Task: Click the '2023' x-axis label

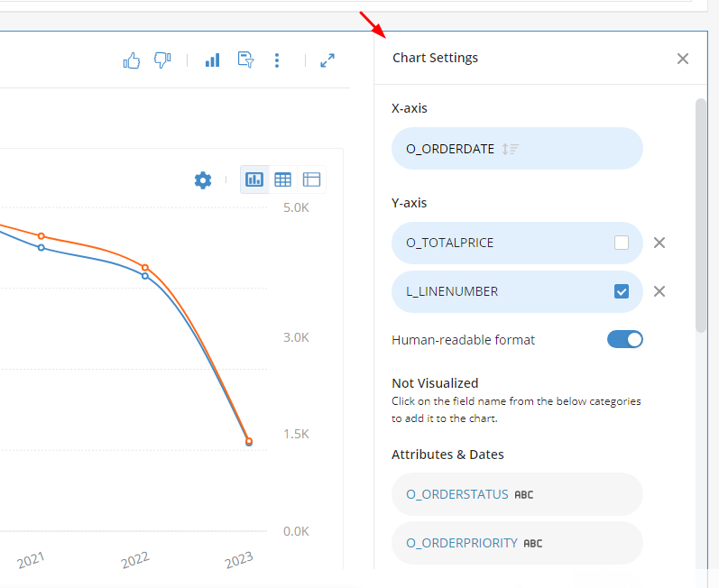Action: [239, 559]
